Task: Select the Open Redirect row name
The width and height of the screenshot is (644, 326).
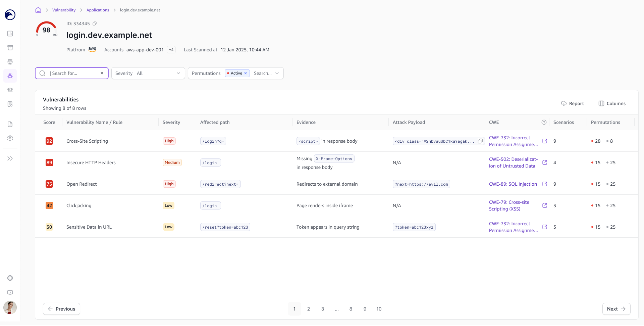Action: click(82, 184)
